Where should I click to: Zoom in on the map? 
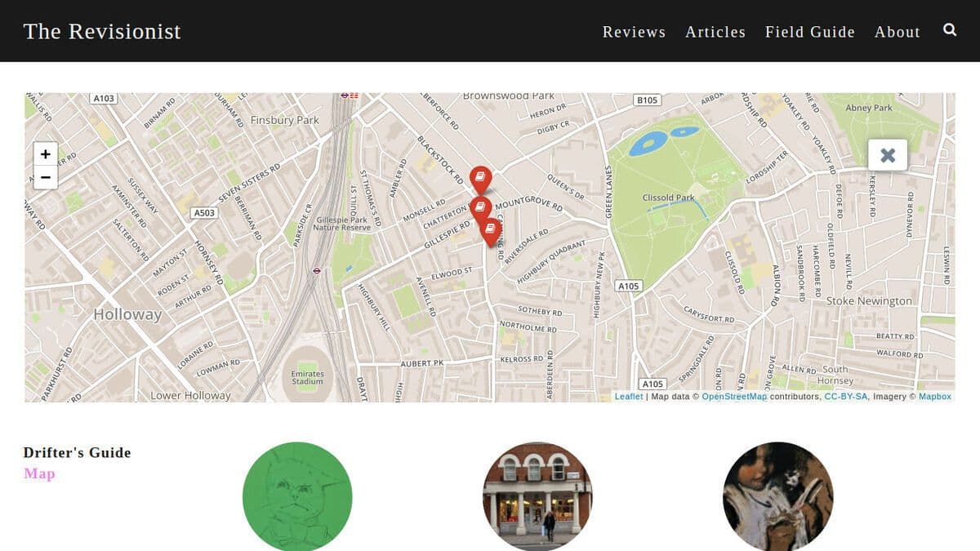coord(46,153)
